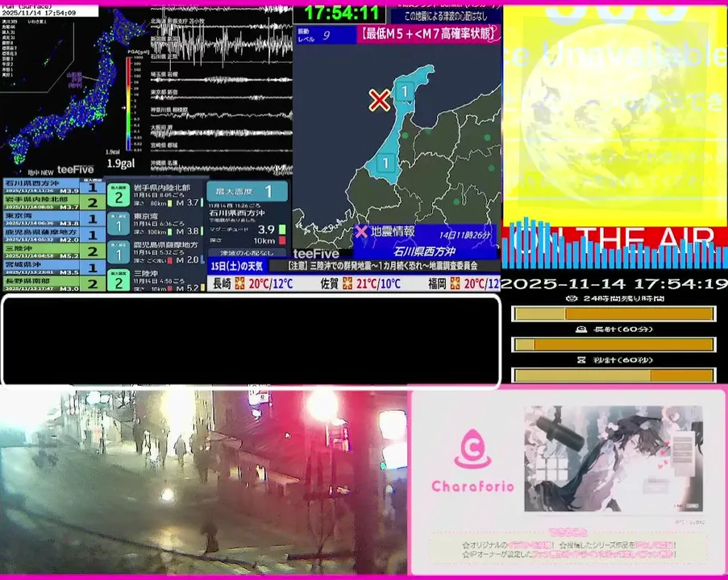Select the 東京湾 M3.8 list row

54,218
